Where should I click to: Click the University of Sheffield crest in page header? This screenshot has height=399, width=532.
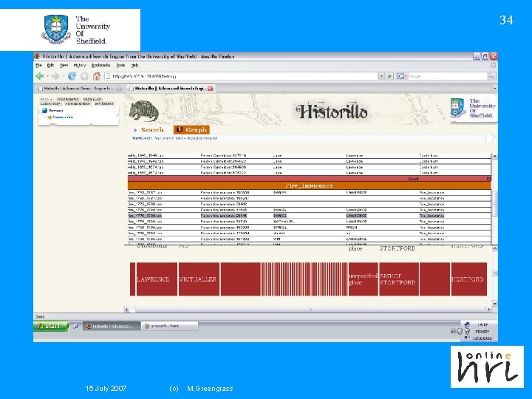coord(457,108)
